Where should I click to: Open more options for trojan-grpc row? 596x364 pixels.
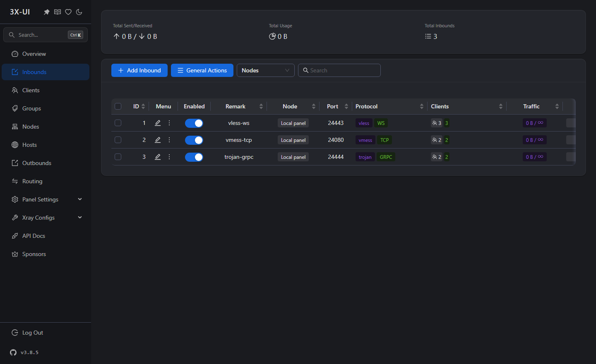(169, 157)
